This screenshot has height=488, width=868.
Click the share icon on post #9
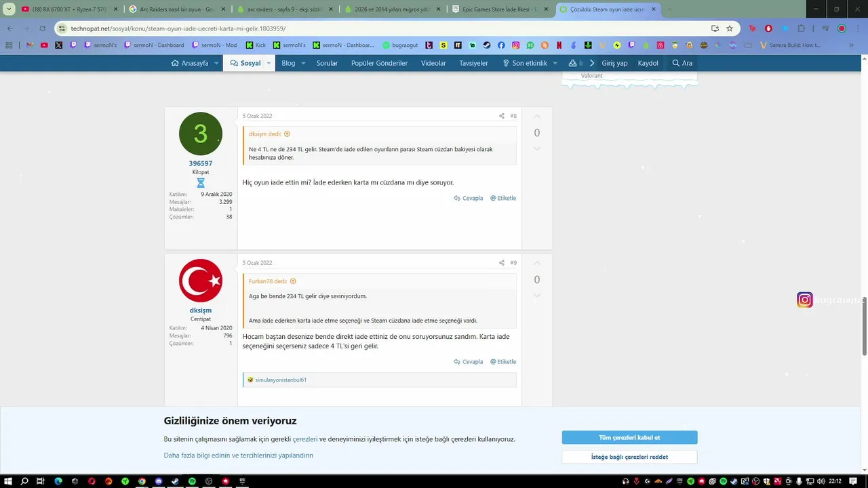502,263
